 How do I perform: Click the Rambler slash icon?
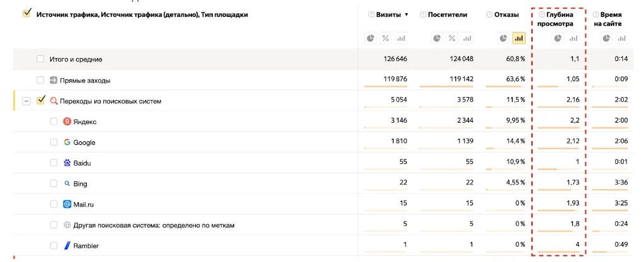point(67,246)
